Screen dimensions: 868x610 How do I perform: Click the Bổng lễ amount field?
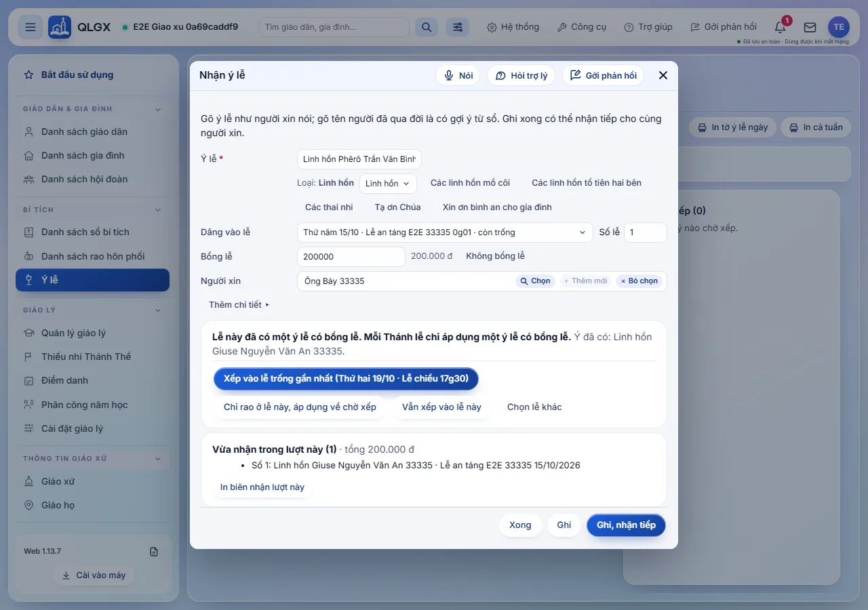pyautogui.click(x=351, y=257)
